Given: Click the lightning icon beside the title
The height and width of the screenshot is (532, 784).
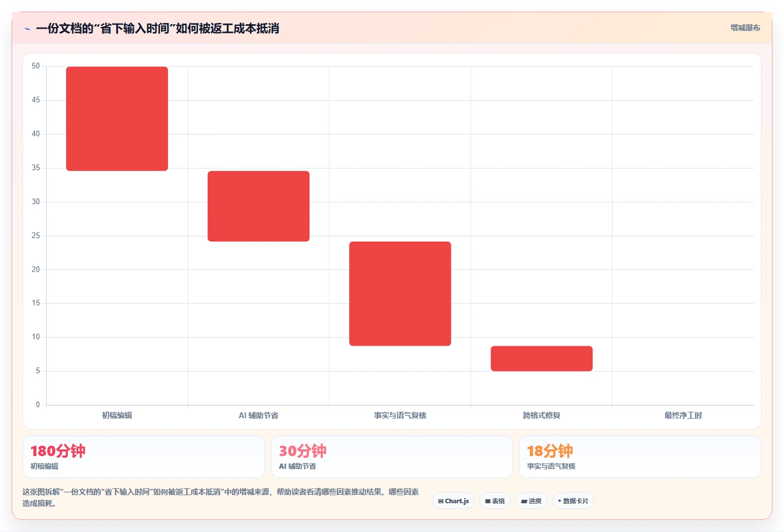Looking at the screenshot, I should pyautogui.click(x=27, y=29).
